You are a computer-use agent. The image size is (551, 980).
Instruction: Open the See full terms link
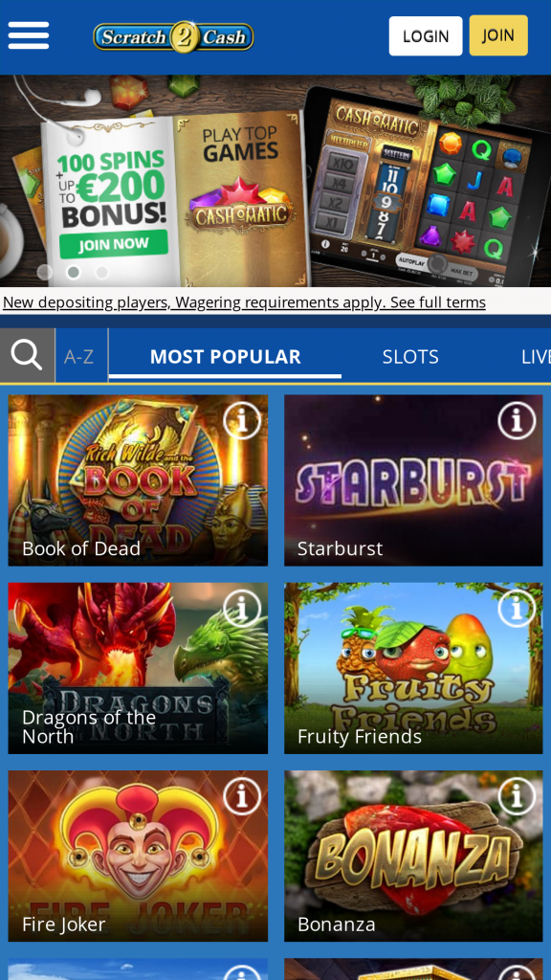438,302
